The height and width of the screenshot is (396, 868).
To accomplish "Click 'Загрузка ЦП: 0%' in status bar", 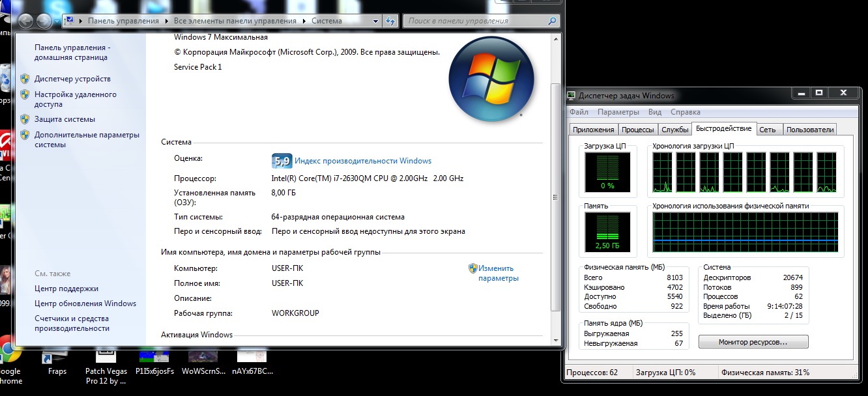I will point(665,373).
